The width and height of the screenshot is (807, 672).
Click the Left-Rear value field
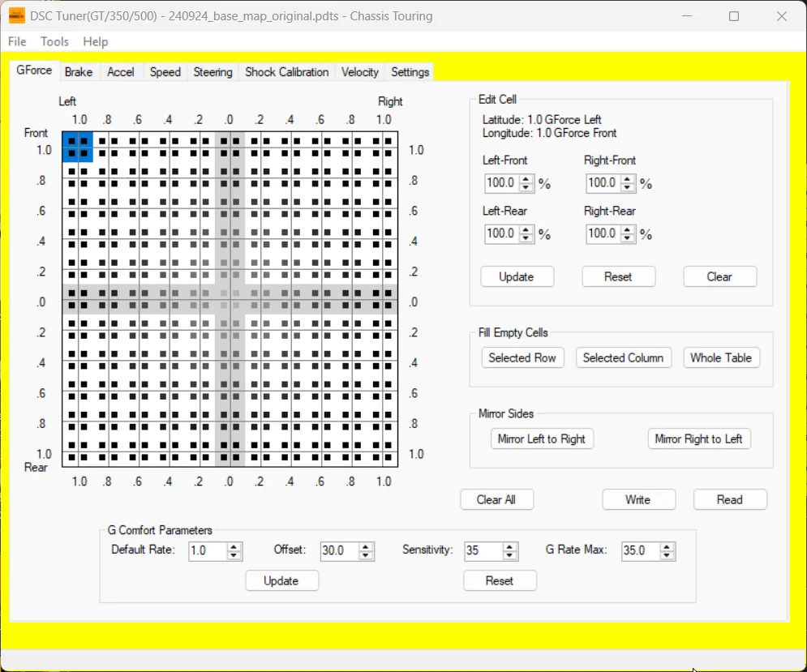point(502,234)
